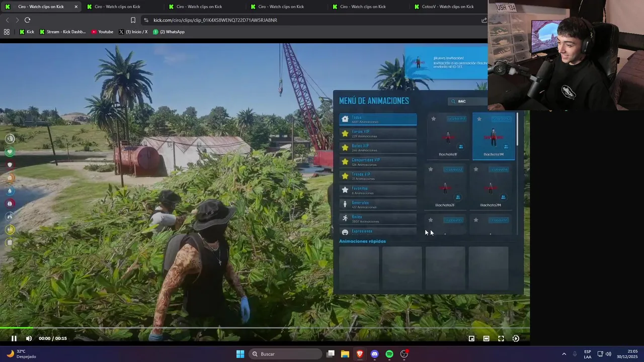Select the Bachata2F animation card

point(445,187)
